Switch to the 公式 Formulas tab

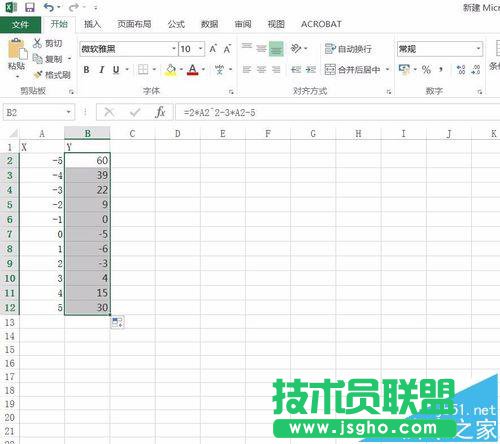176,24
